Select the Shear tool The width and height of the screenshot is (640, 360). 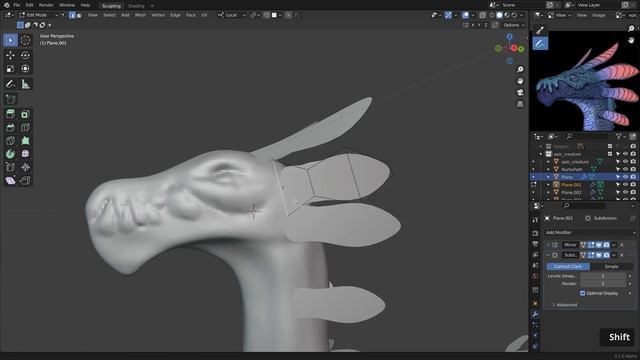(x=11, y=180)
